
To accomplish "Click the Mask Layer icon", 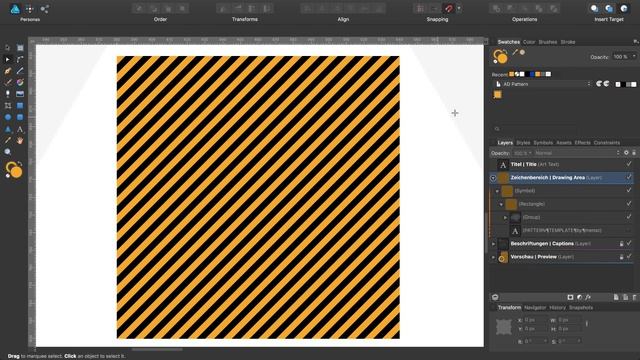I will pos(570,297).
